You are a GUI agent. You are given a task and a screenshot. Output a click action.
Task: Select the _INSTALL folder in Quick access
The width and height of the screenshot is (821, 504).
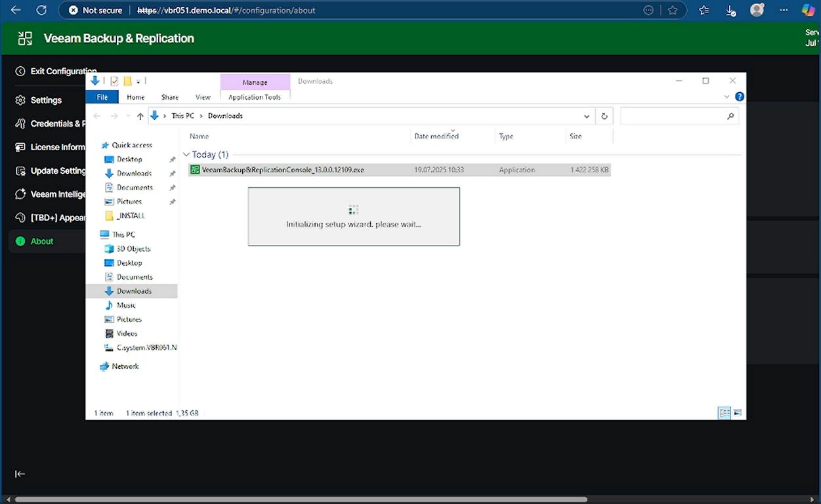130,216
